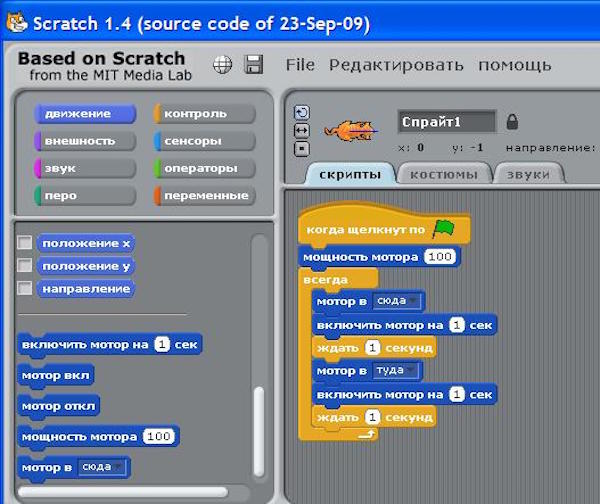This screenshot has height=504, width=600.
Task: Select the переменные block category
Action: [205, 196]
